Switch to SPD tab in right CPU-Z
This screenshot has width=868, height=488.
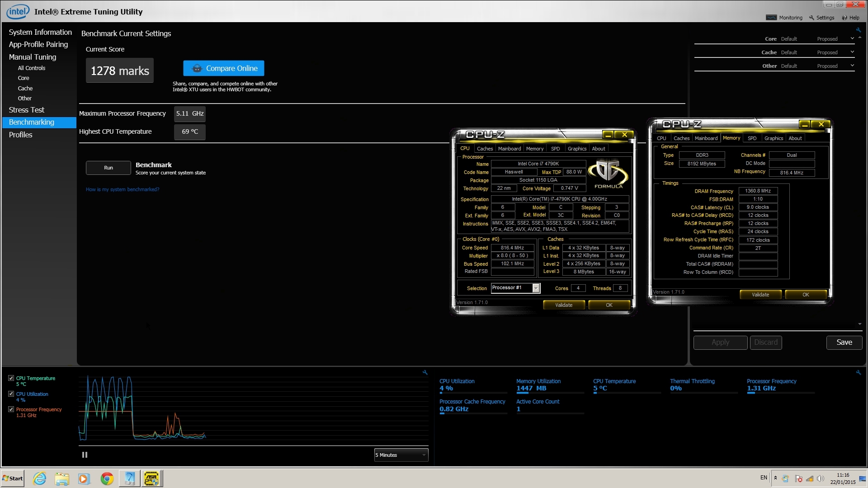[x=752, y=138]
